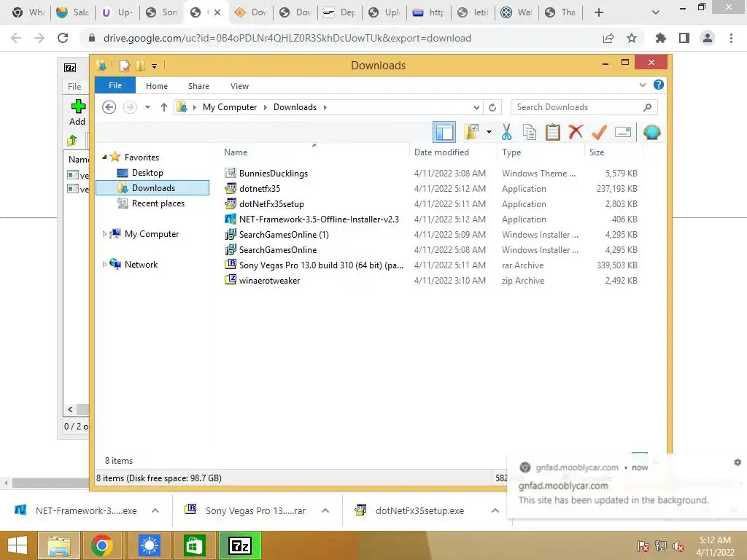The image size is (747, 560).
Task: Open the Chrome Extensions puzzle icon
Action: [661, 38]
